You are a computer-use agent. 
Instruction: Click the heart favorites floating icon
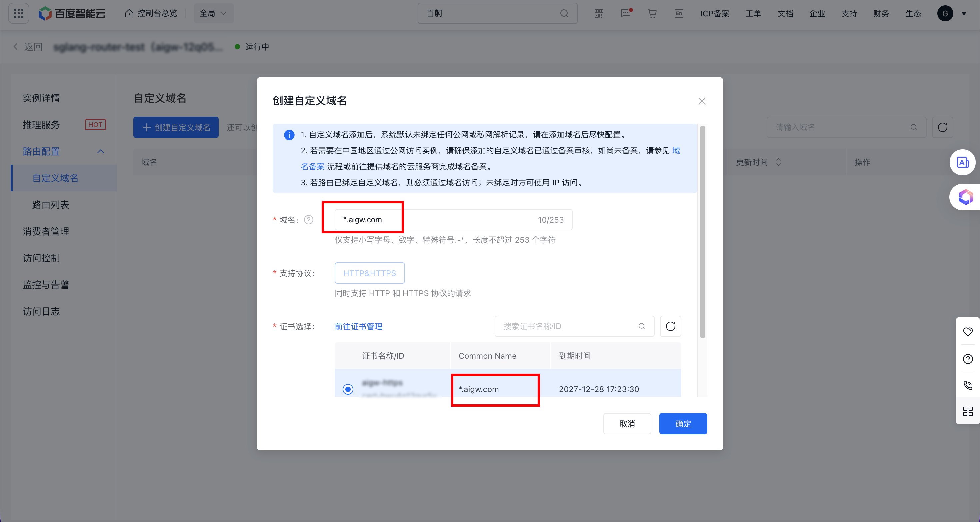[x=967, y=332]
